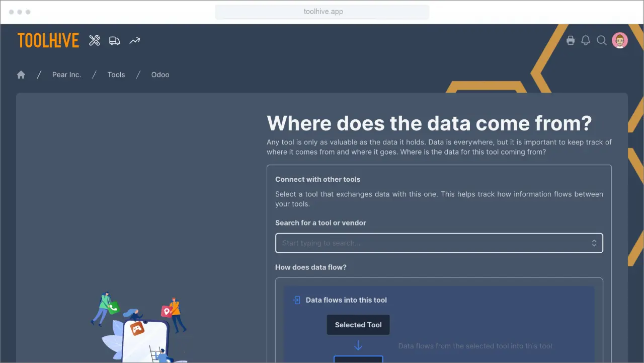The image size is (644, 363).
Task: Click the toolhive.app address bar
Action: tap(322, 11)
